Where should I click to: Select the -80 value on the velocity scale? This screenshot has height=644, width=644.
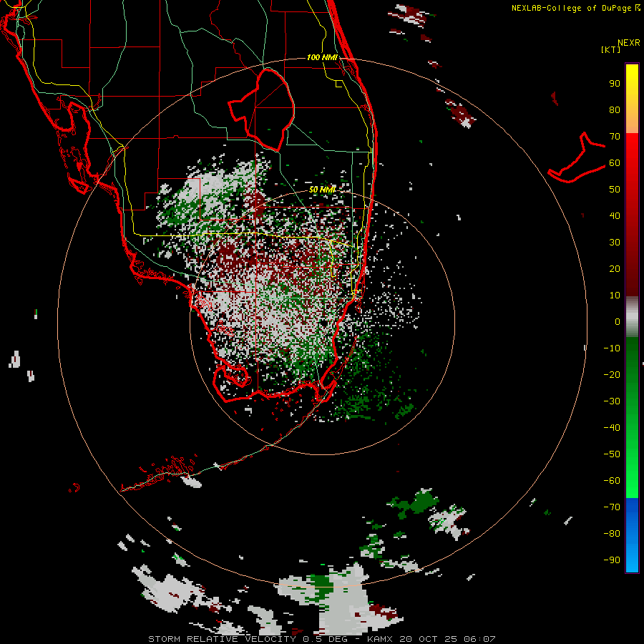tap(612, 534)
